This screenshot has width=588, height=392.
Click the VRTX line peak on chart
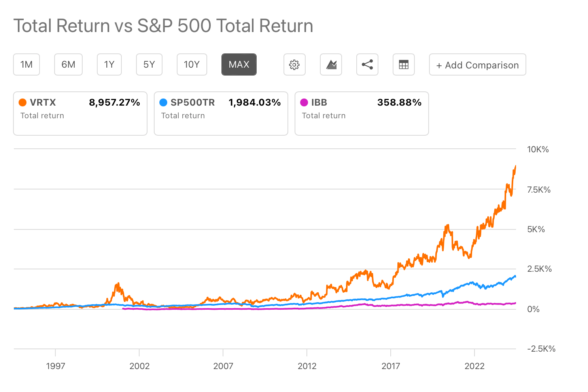(515, 166)
